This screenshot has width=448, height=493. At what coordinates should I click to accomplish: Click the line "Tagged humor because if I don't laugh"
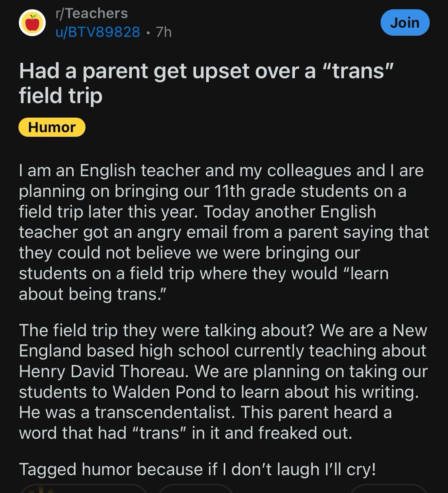point(197,469)
